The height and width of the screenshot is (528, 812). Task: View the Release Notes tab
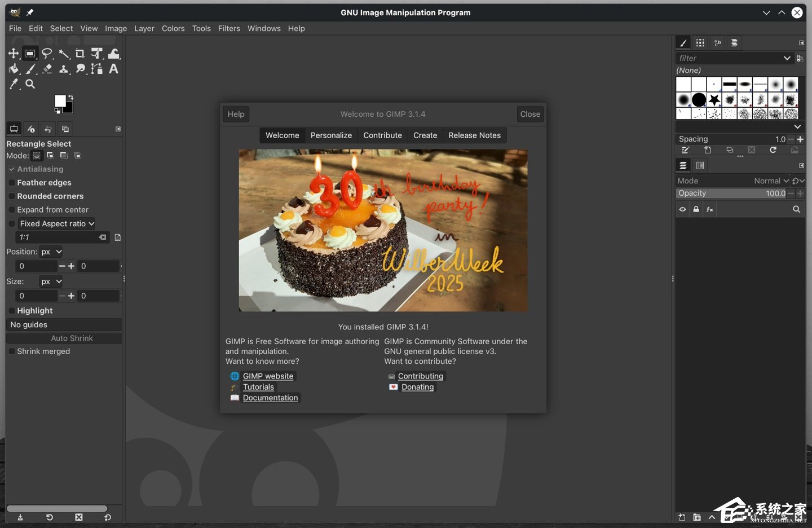point(474,135)
